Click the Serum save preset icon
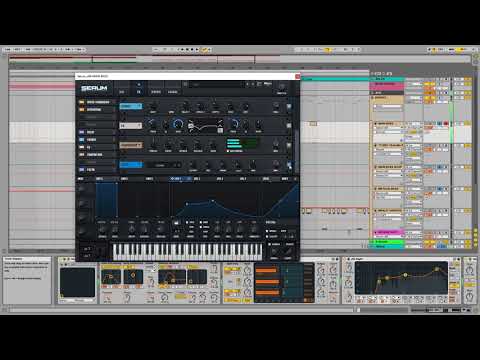 (x=259, y=84)
